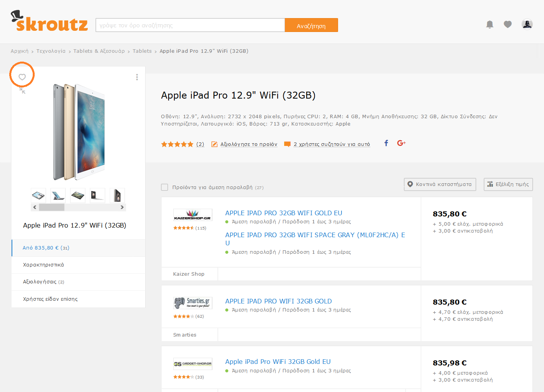The height and width of the screenshot is (392, 544).
Task: Open the notifications bell
Action: (x=490, y=25)
